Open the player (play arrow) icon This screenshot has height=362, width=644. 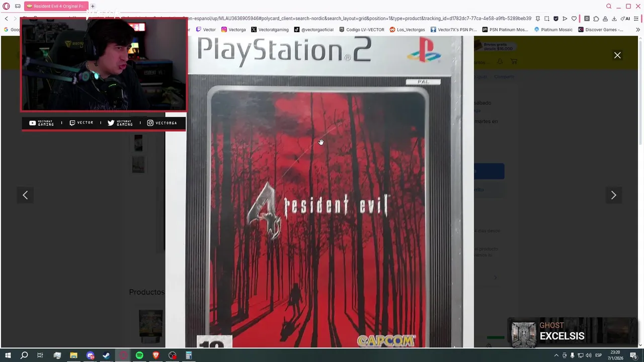click(x=565, y=19)
